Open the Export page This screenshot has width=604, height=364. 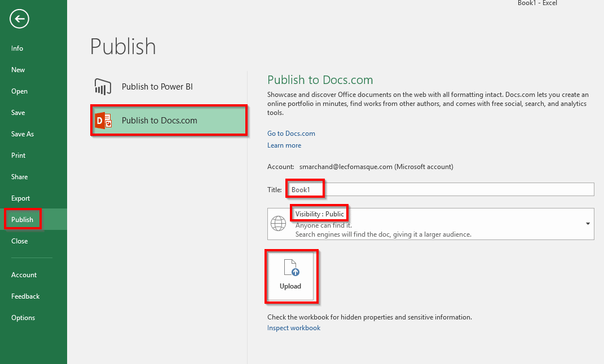pyautogui.click(x=21, y=198)
